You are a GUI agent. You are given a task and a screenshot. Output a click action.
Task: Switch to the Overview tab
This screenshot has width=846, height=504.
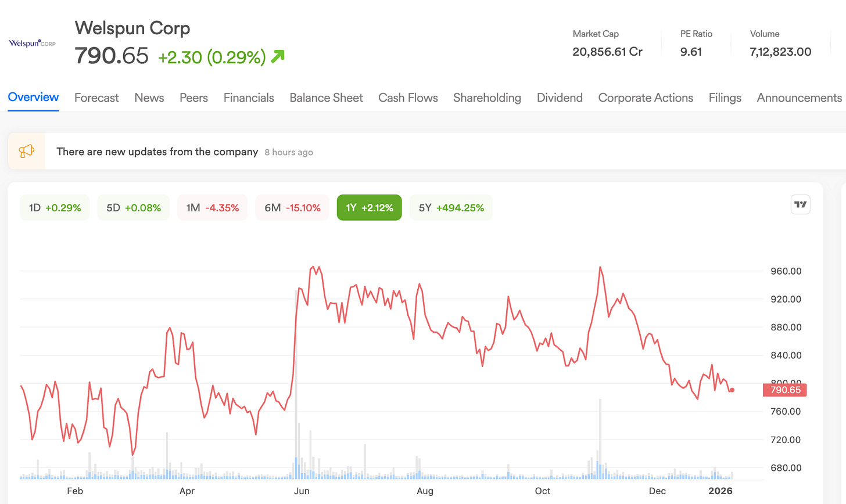33,98
